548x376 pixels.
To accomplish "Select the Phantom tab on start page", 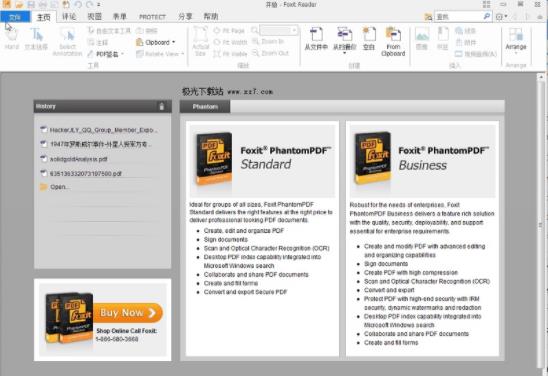I will (205, 107).
